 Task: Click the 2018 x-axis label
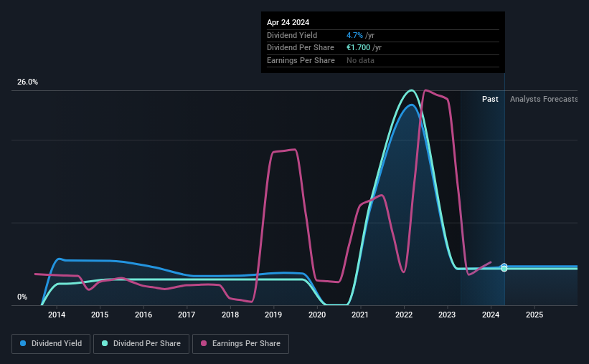pyautogui.click(x=230, y=315)
